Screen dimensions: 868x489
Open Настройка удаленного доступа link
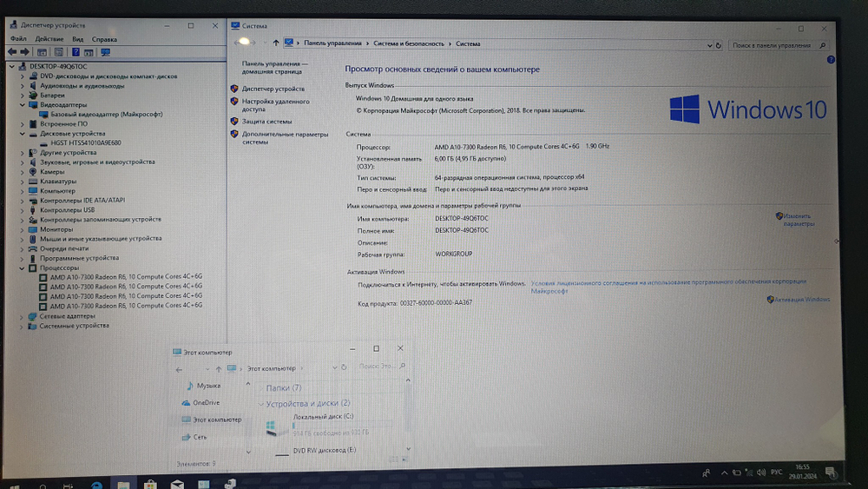point(276,105)
